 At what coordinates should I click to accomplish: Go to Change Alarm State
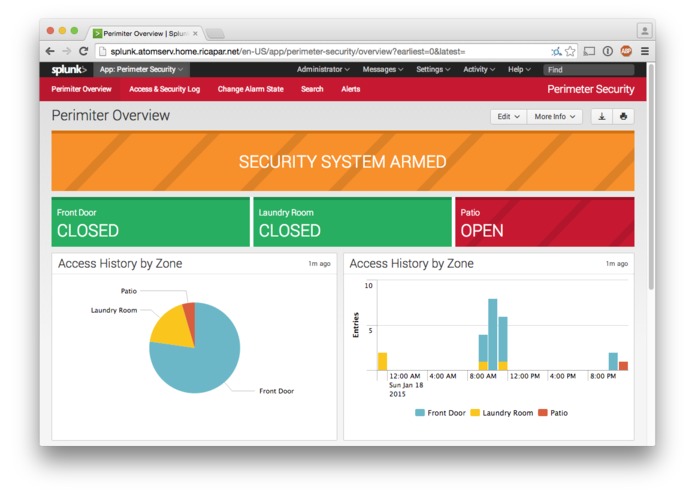tap(250, 89)
